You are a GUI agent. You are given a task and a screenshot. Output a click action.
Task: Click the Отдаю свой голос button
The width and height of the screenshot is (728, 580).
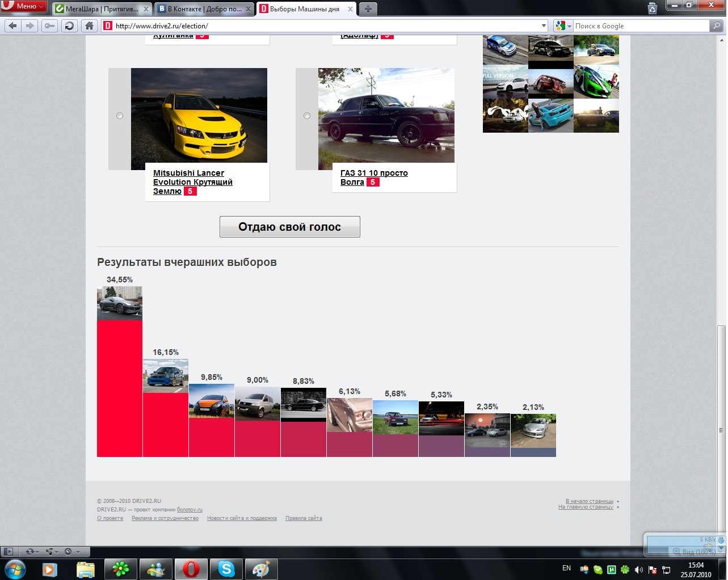coord(290,227)
